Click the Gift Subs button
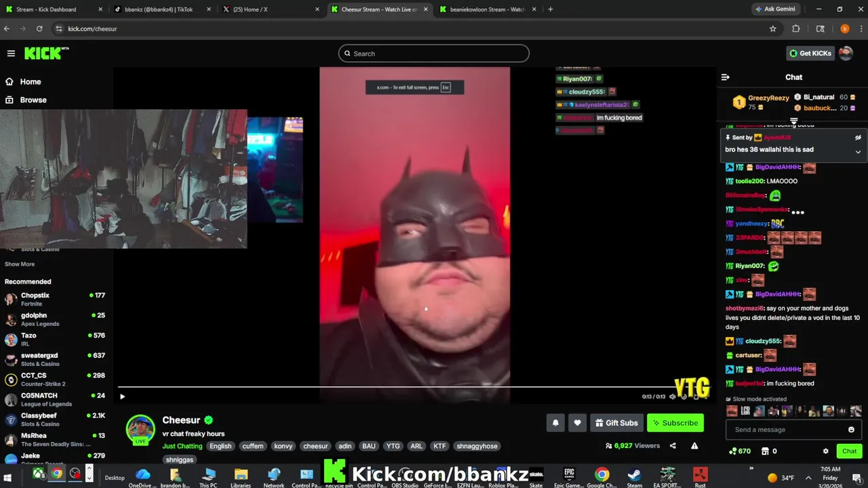868x488 pixels. [616, 423]
